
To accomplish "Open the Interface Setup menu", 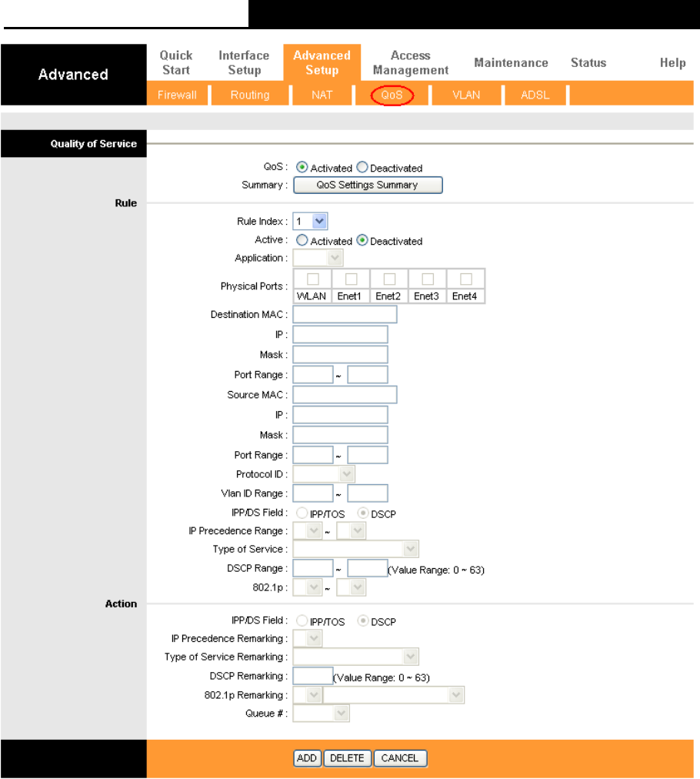I will pyautogui.click(x=244, y=62).
